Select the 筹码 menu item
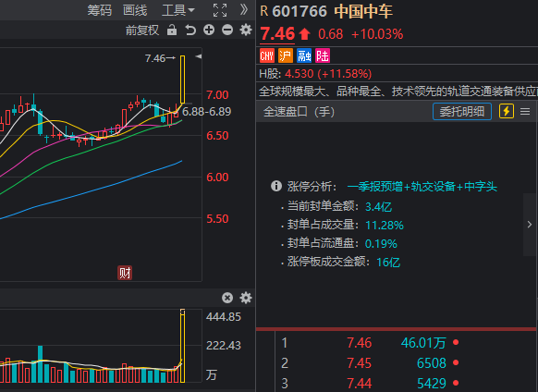Screen dimensions: 538x392 coord(100,10)
